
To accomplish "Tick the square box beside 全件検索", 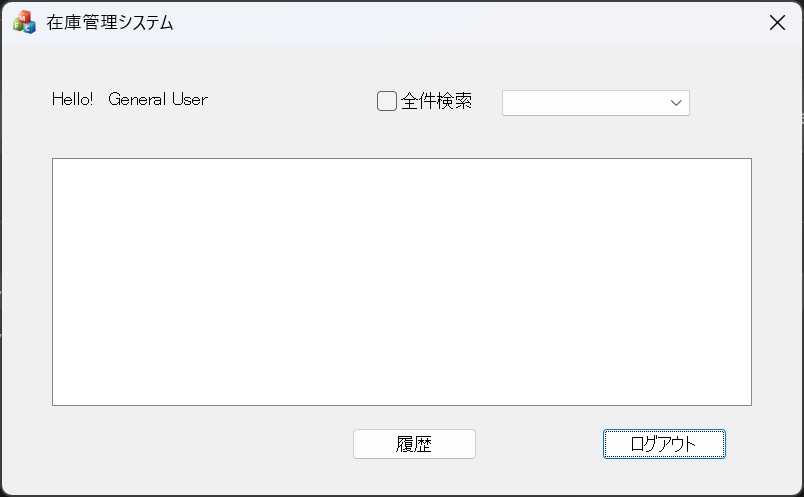I will click(387, 101).
